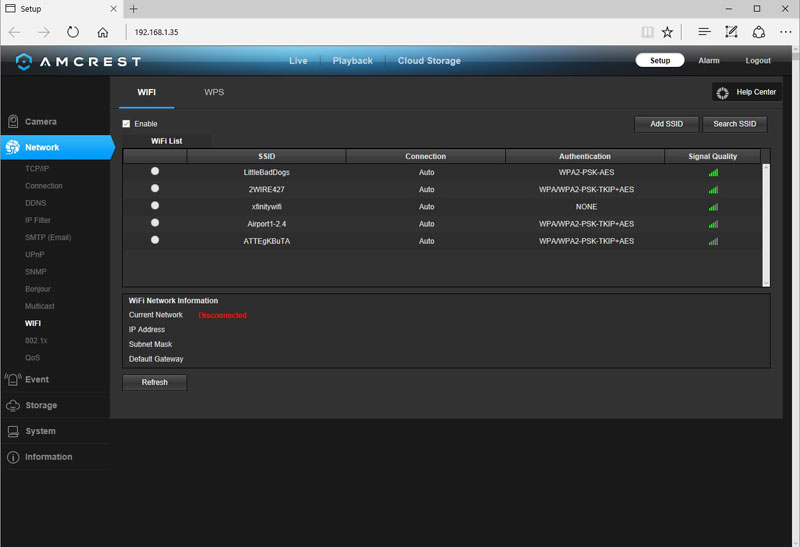Switch to the WPS tab
Screen dimensions: 800x547
tap(214, 92)
